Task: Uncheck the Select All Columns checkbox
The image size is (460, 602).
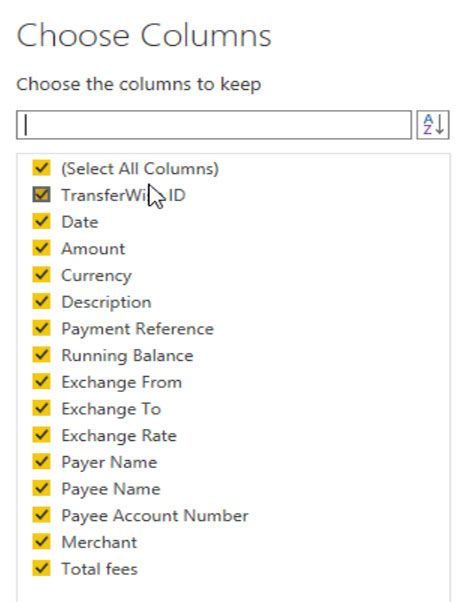Action: click(41, 168)
